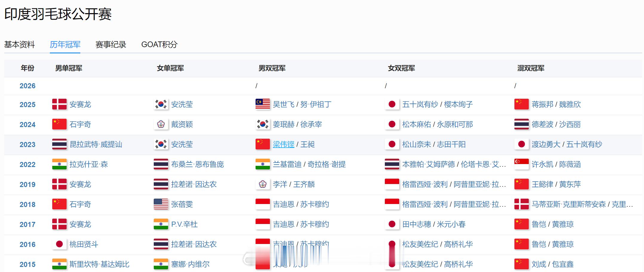The height and width of the screenshot is (272, 644).
Task: Click the 男双冠军 column header
Action: [272, 68]
